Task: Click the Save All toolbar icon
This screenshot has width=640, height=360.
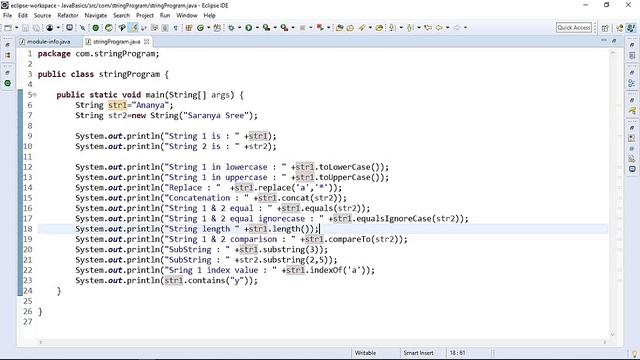Action: click(x=36, y=28)
